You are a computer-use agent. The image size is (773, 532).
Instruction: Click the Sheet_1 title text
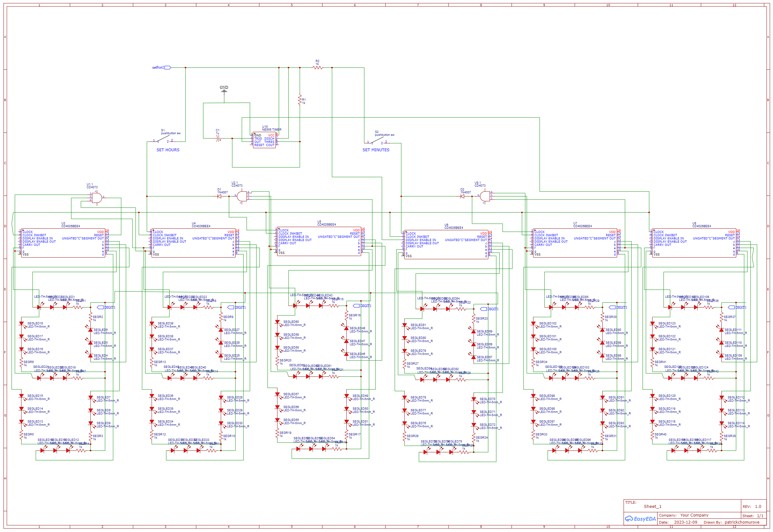pos(652,507)
